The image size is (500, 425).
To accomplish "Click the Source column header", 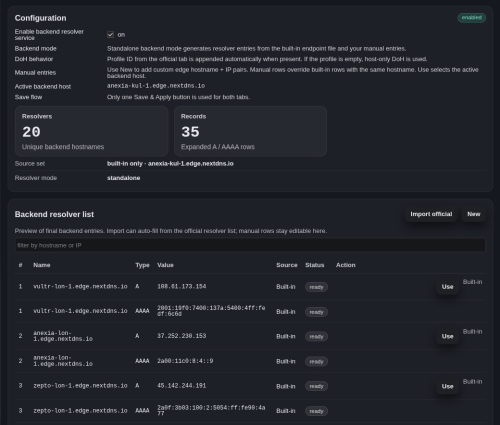I will point(287,265).
